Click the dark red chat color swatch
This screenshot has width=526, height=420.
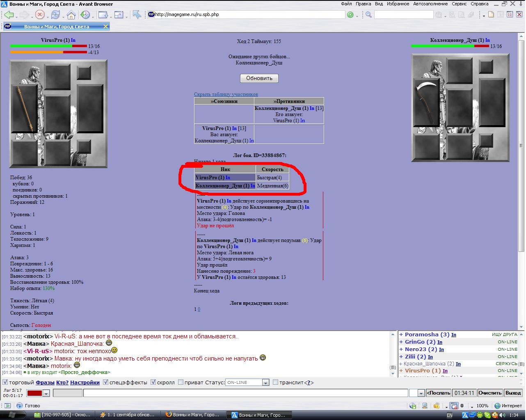tap(34, 393)
